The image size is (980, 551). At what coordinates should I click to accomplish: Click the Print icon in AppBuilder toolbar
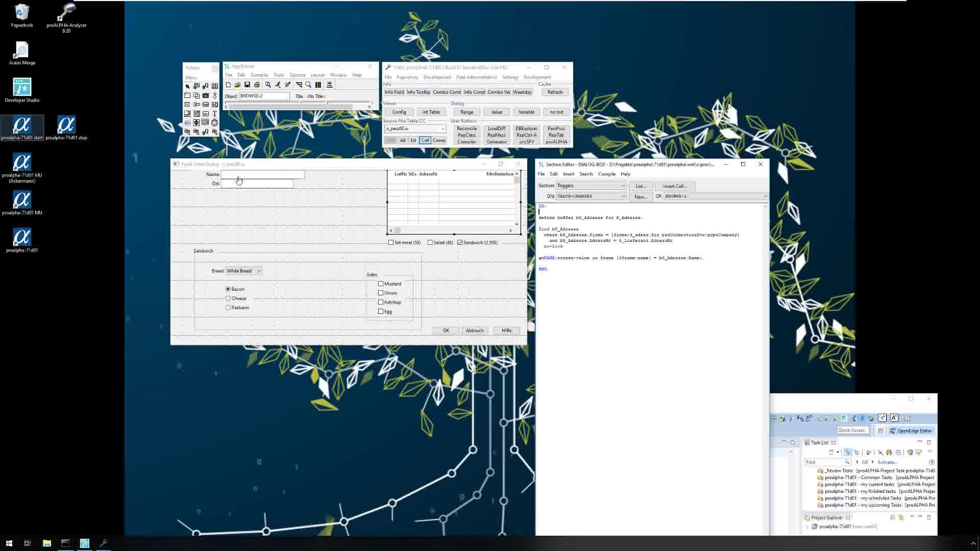click(257, 85)
